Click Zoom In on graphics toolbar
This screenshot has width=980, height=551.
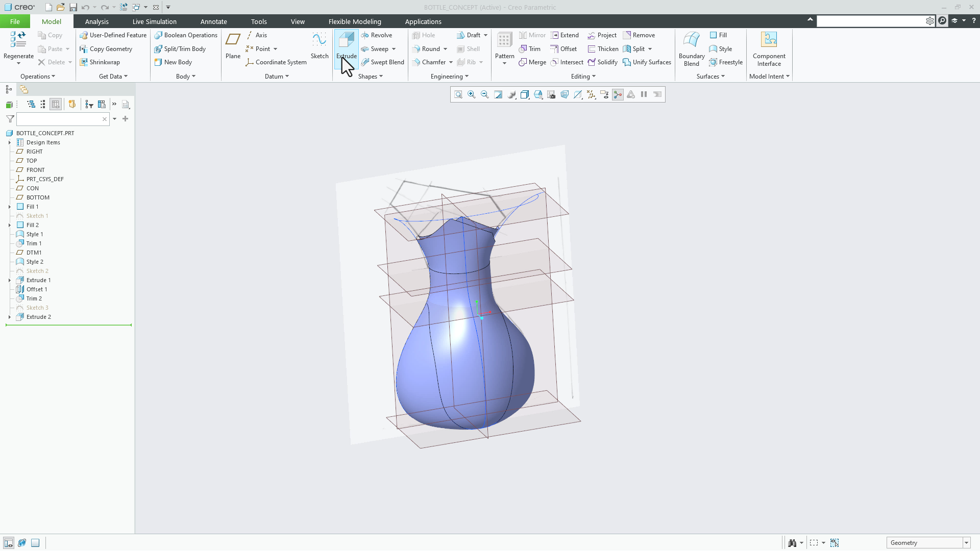pyautogui.click(x=472, y=94)
